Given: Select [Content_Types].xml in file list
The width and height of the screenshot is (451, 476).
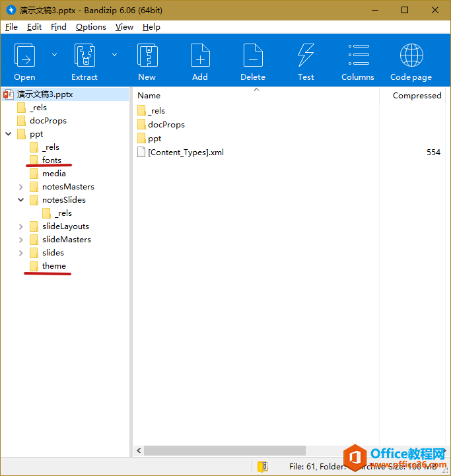Looking at the screenshot, I should click(186, 153).
